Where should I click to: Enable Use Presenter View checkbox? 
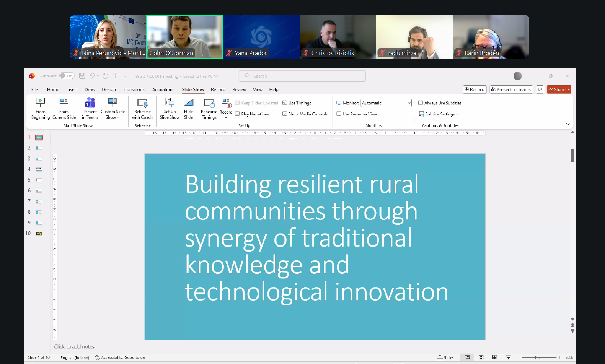click(x=339, y=114)
